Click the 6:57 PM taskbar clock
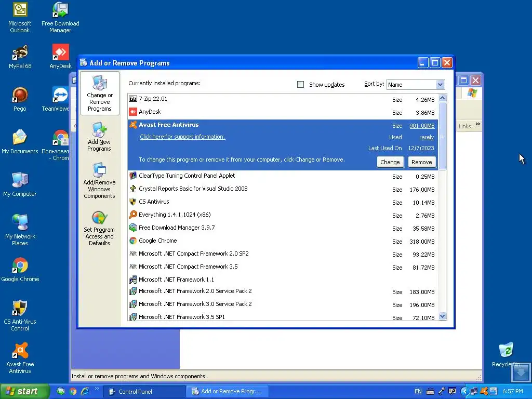 tap(513, 392)
